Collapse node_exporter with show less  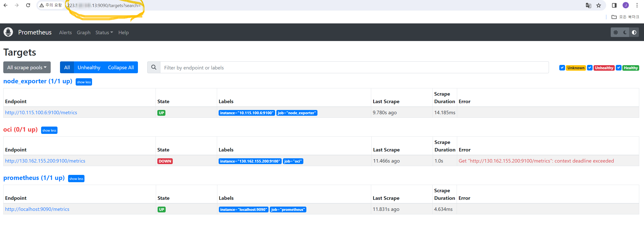click(84, 82)
